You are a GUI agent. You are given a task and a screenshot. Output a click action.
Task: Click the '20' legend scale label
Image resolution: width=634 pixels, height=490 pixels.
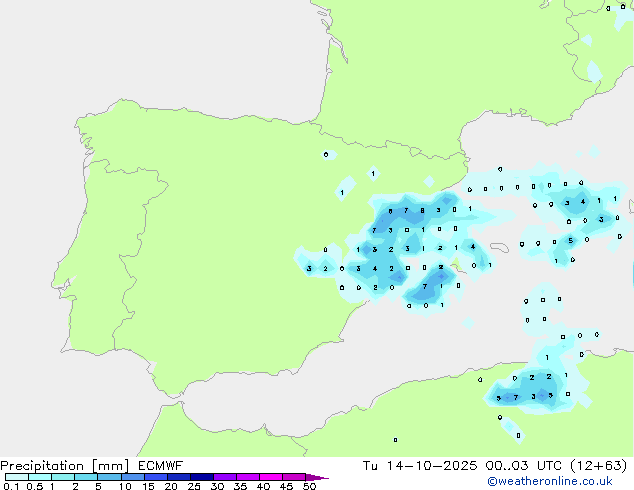(x=171, y=486)
